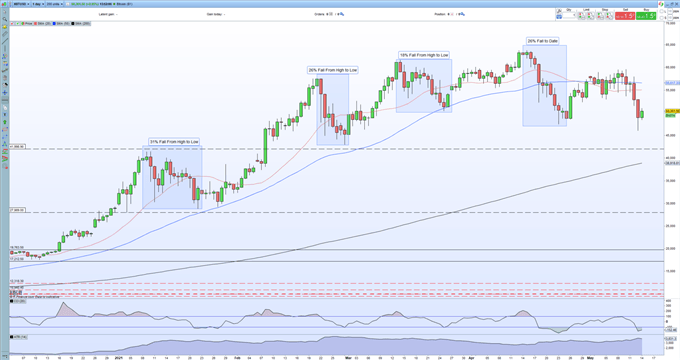Screen dimensions: 680x360
Task: Open the 1 day timeframe dropdown
Action: [38, 4]
